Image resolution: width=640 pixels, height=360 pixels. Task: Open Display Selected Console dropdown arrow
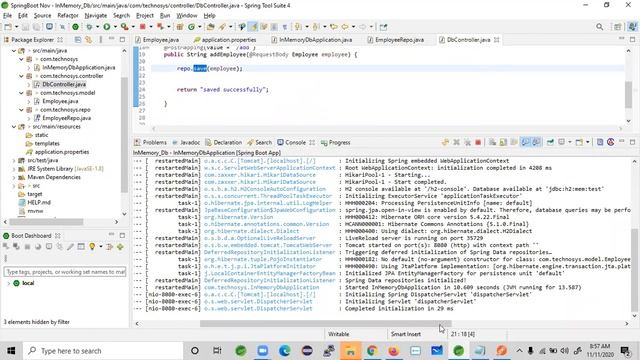click(x=569, y=142)
